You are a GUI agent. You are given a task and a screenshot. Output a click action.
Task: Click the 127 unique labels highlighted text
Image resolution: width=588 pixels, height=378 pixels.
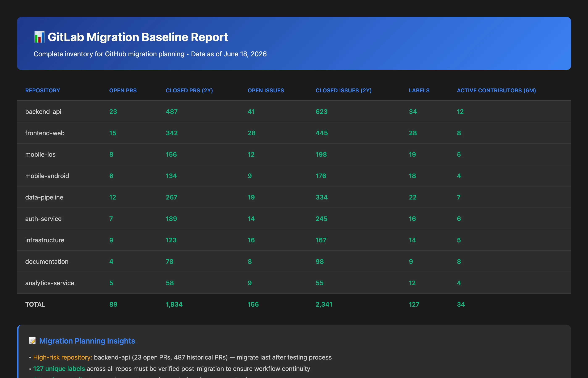[x=59, y=369]
